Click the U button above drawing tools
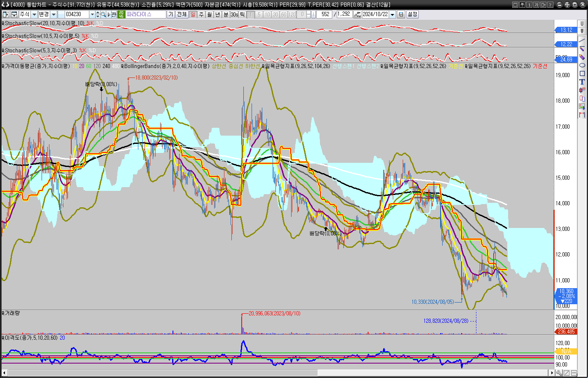The image size is (588, 378). 582,23
